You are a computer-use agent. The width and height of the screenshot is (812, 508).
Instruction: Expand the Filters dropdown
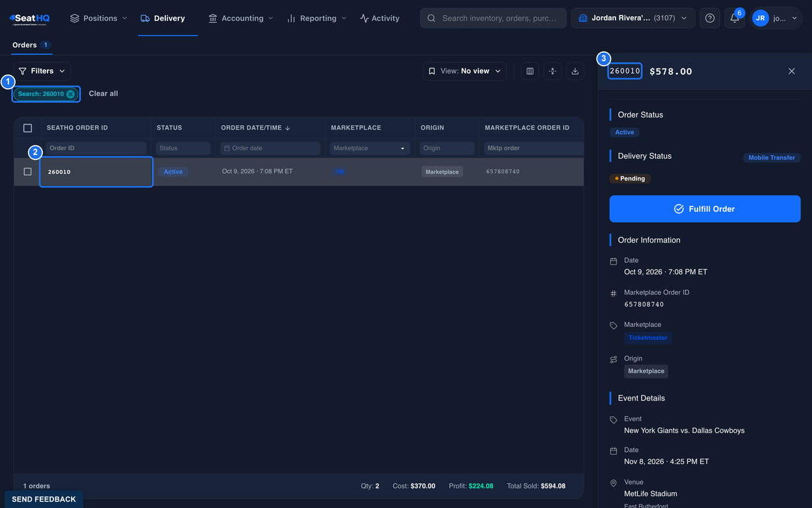pos(42,71)
